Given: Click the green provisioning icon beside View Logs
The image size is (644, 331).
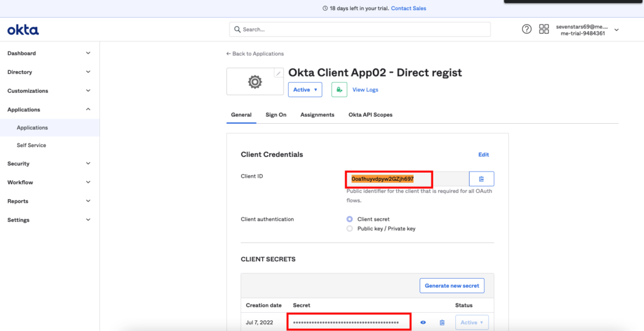Looking at the screenshot, I should (x=339, y=90).
